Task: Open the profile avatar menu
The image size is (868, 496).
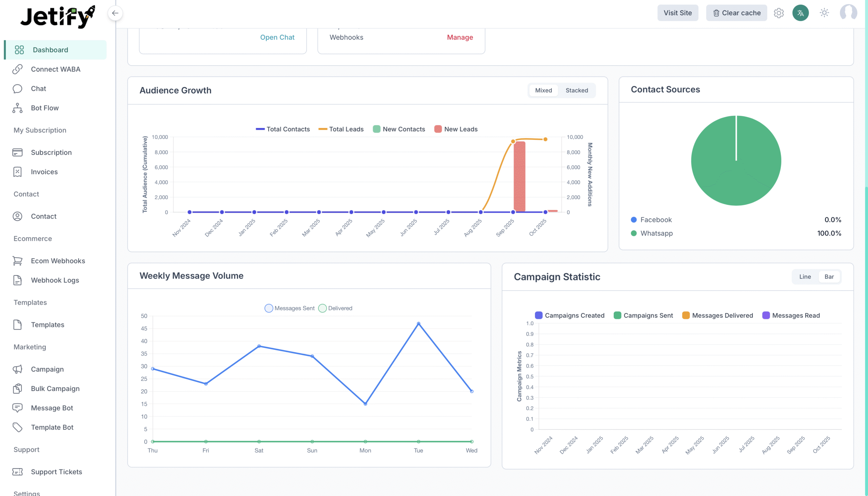Action: tap(849, 13)
